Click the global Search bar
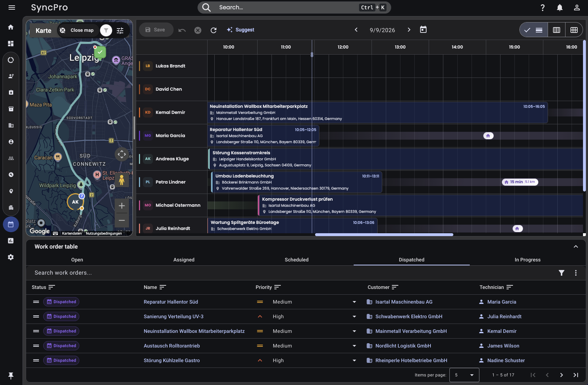 tap(294, 7)
